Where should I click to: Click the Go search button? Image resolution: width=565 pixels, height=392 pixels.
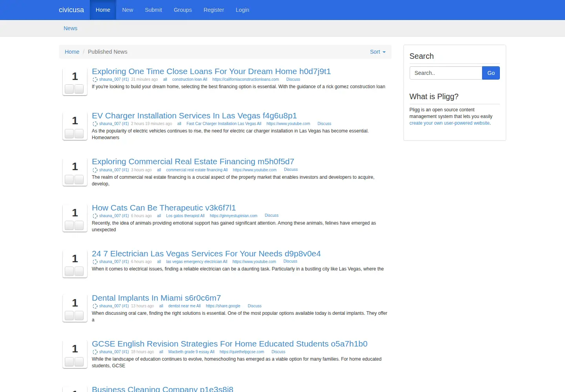(491, 73)
